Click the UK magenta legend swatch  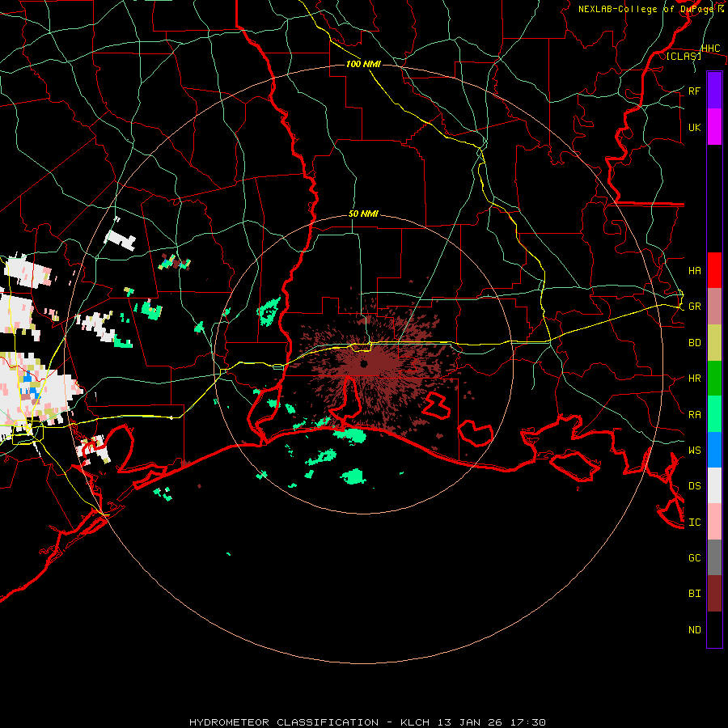coord(714,127)
